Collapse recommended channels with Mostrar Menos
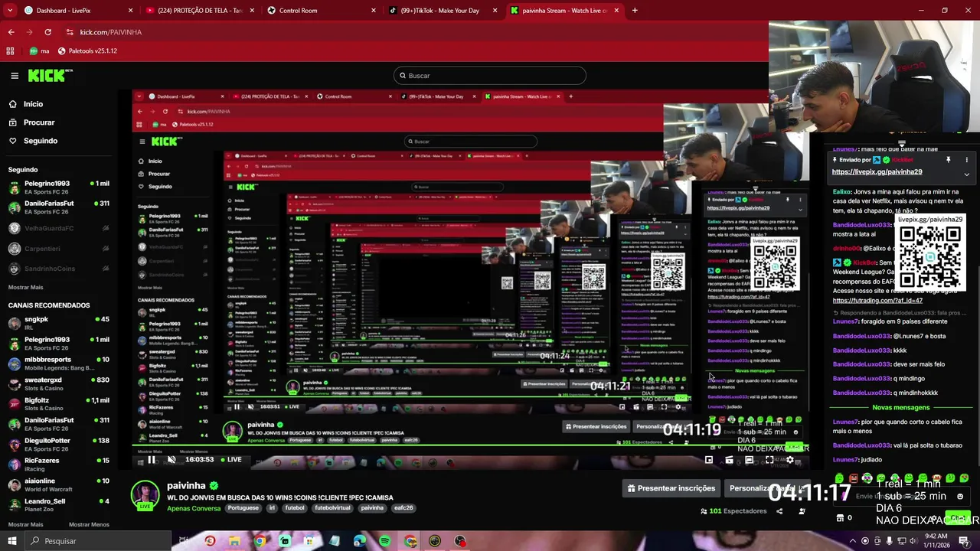Screen dimensions: 980x551 tap(89, 524)
